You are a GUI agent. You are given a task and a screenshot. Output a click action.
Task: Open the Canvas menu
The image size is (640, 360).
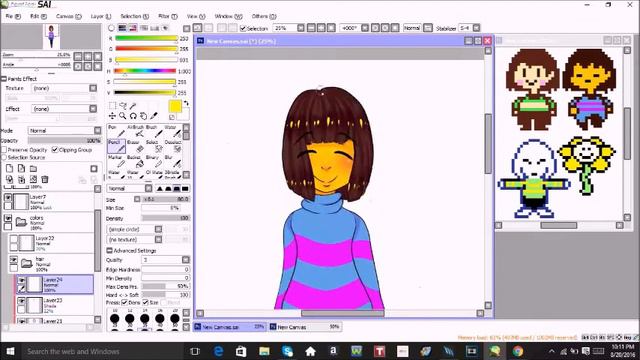pyautogui.click(x=69, y=16)
